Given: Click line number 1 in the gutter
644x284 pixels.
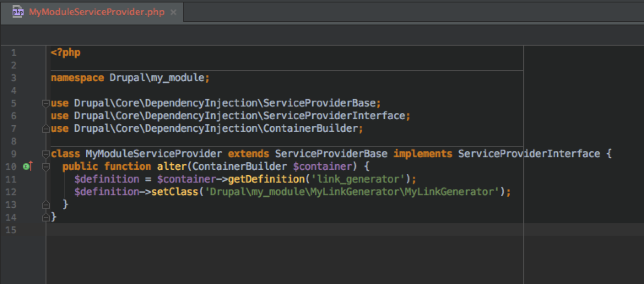Looking at the screenshot, I should point(14,53).
